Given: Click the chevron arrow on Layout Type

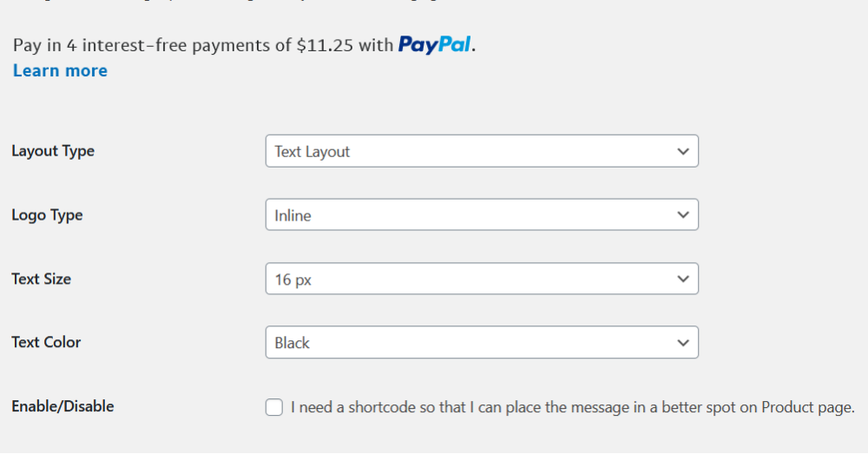Looking at the screenshot, I should [x=682, y=151].
